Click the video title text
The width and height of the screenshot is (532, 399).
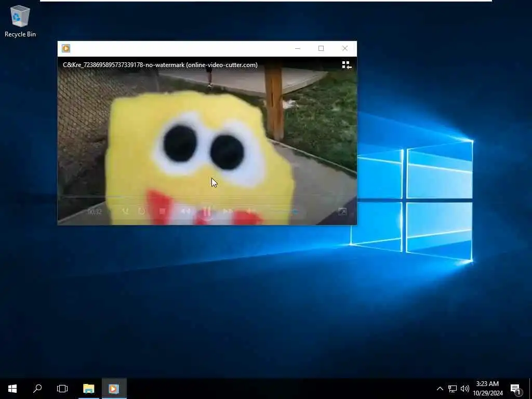click(x=160, y=65)
